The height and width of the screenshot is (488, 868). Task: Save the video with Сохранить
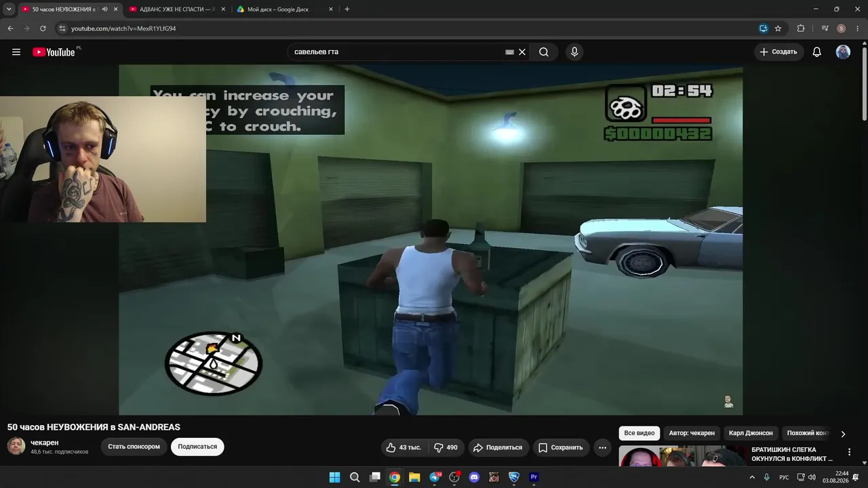pos(560,447)
